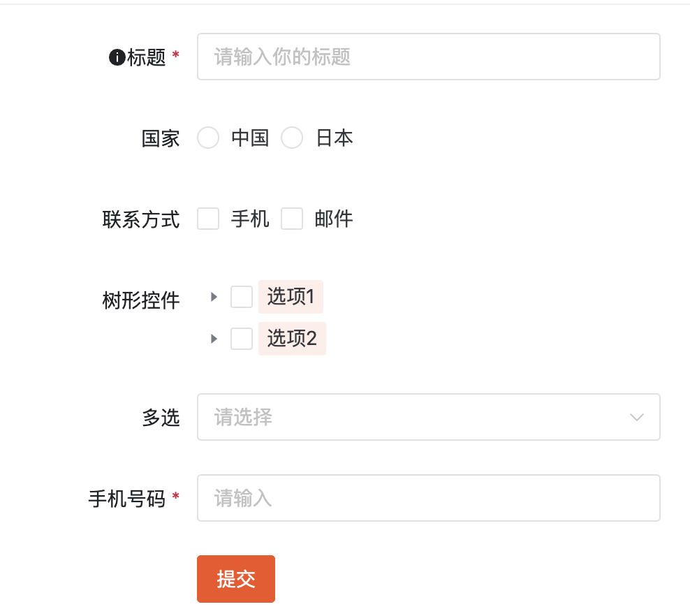Screen dimensions: 690x616
Task: Click the 选项2 tree item label
Action: pyautogui.click(x=291, y=339)
